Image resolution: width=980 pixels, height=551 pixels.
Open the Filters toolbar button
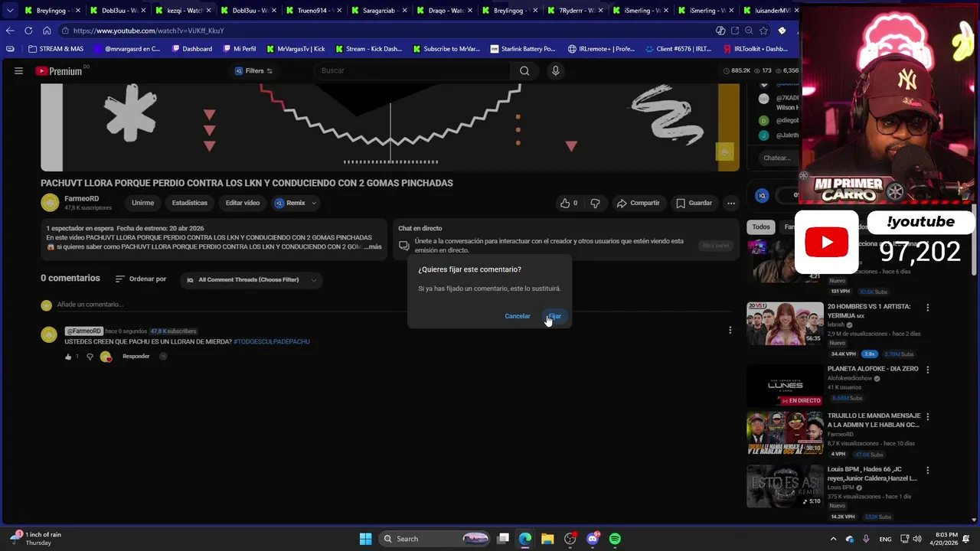[253, 71]
